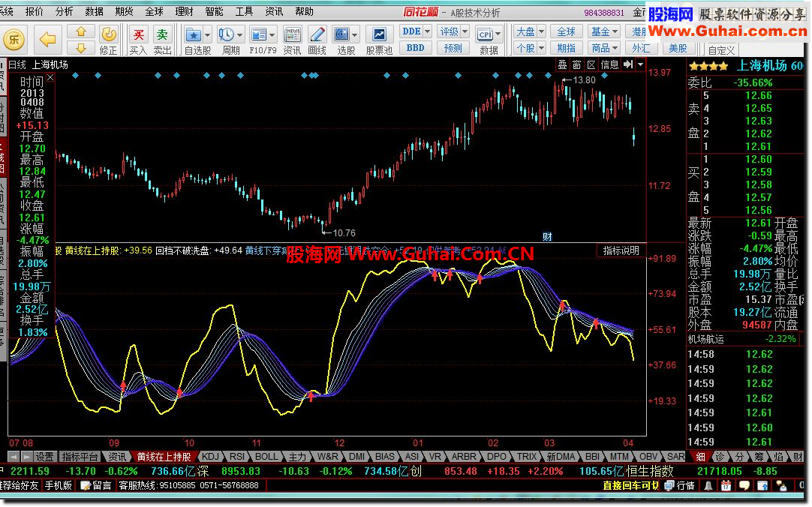Go back with the yellow left arrow
This screenshot has height=507, width=812.
(x=47, y=39)
